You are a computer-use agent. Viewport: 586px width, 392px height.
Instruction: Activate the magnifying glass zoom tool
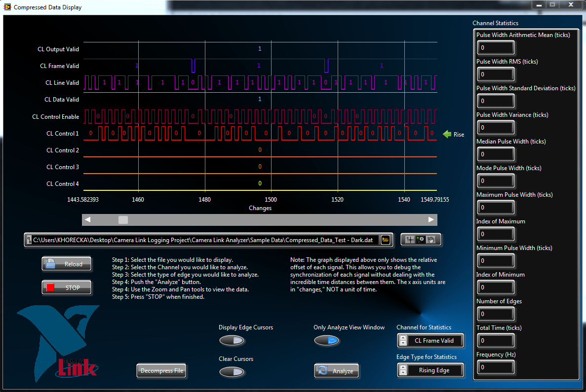421,239
